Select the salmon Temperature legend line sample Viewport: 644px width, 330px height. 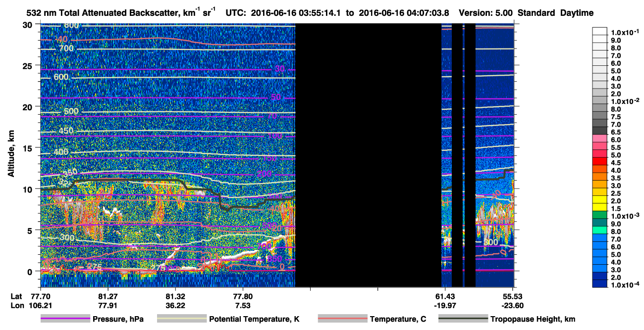pos(343,319)
